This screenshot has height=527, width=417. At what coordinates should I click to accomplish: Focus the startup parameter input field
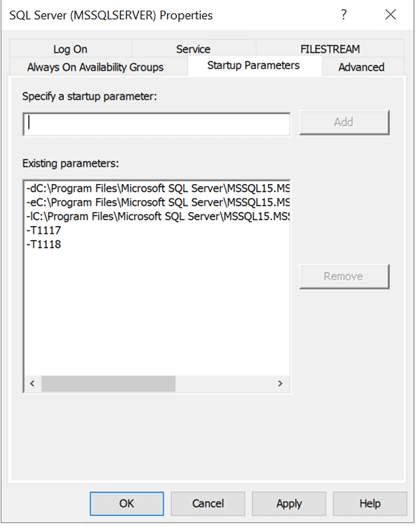(157, 124)
